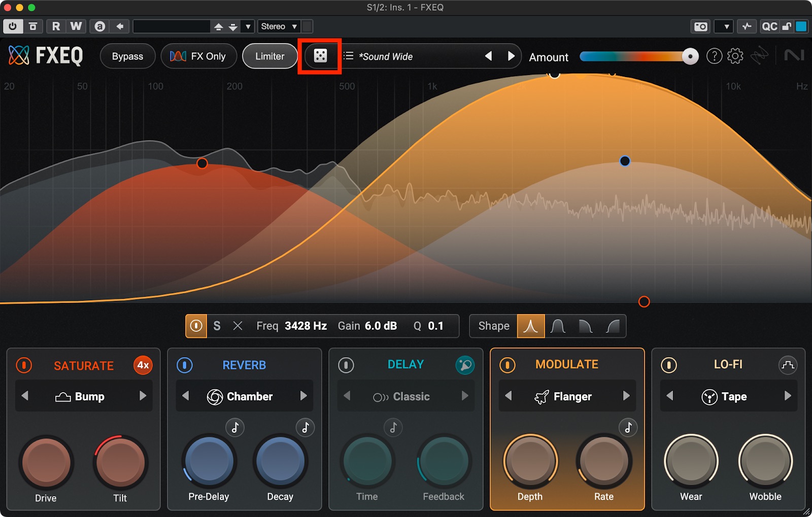Select previous Modulate type before Flanger
The height and width of the screenshot is (517, 812).
tap(509, 396)
